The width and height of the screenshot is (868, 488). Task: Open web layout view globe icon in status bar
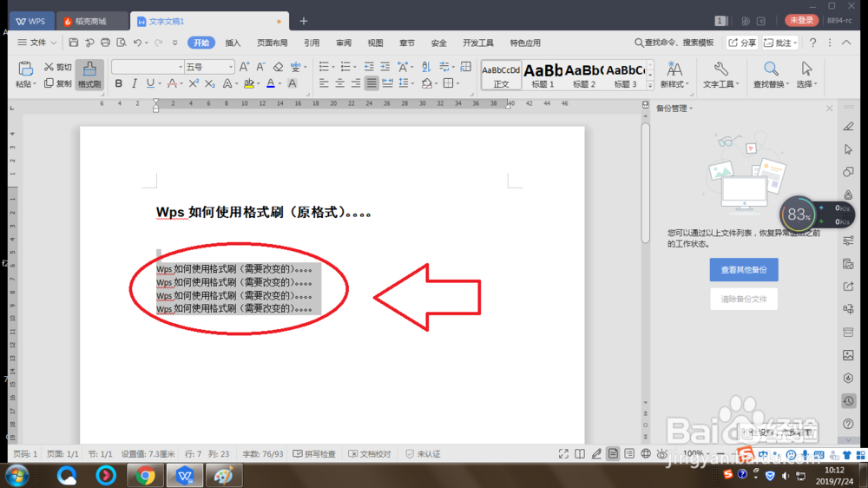pyautogui.click(x=646, y=453)
